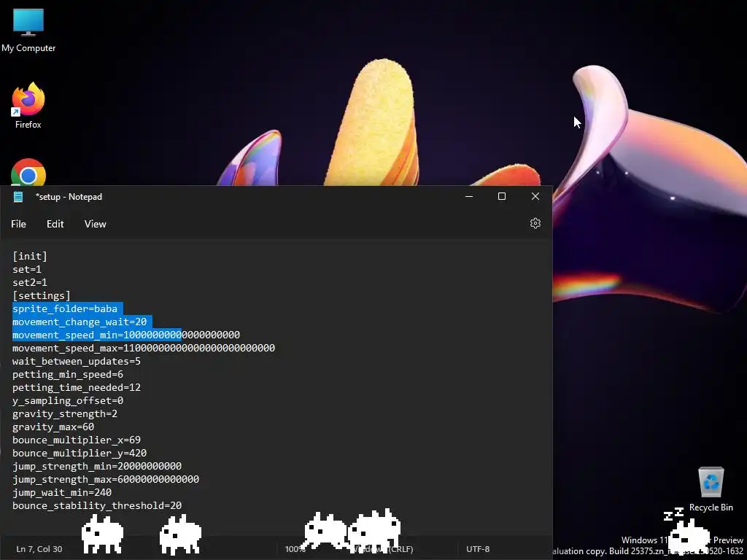Click the leftmost Baba sprite on status bar

(102, 534)
